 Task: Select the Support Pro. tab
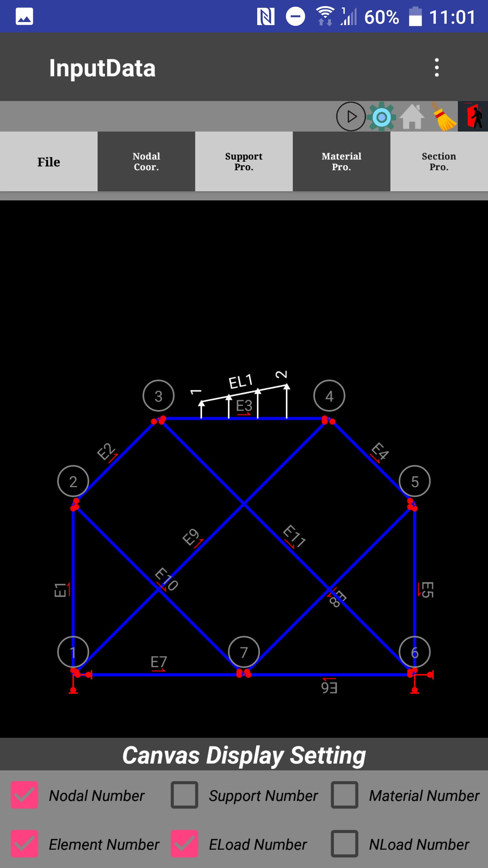click(x=244, y=162)
